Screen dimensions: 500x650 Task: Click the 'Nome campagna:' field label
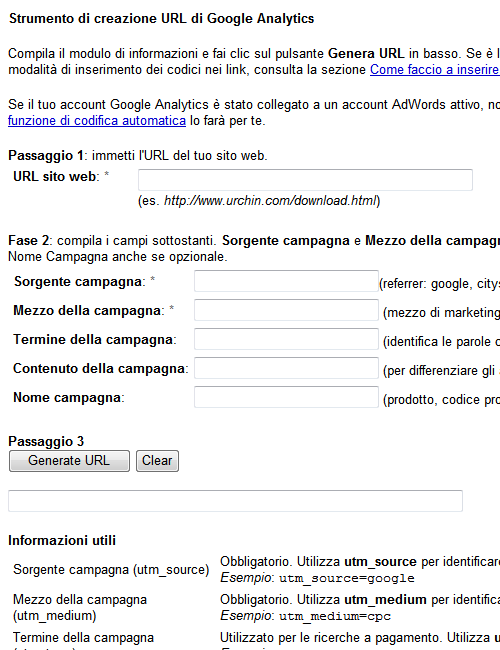[x=69, y=398]
